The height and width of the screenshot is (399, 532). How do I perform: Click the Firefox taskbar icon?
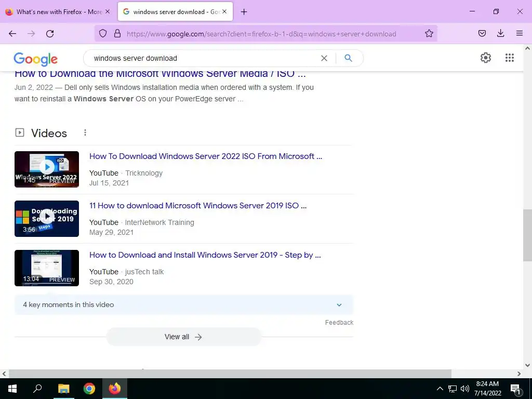coord(115,389)
